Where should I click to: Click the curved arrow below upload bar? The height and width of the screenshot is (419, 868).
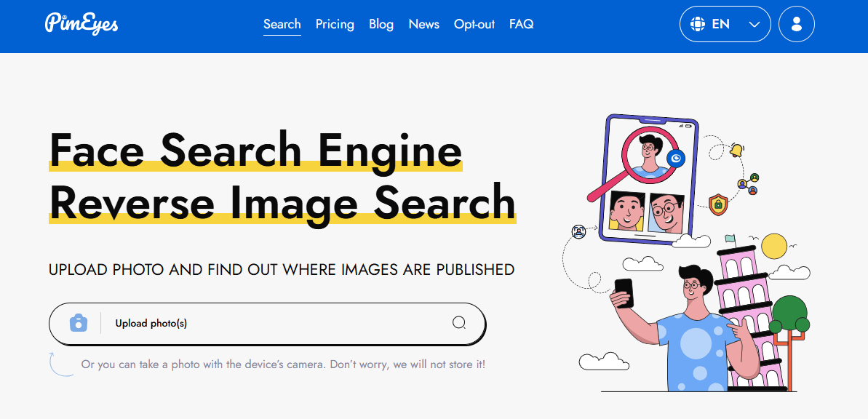tap(60, 364)
